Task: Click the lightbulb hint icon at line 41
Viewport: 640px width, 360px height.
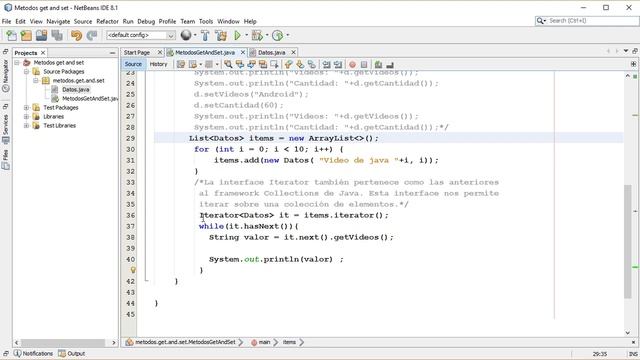Action: coord(133,270)
